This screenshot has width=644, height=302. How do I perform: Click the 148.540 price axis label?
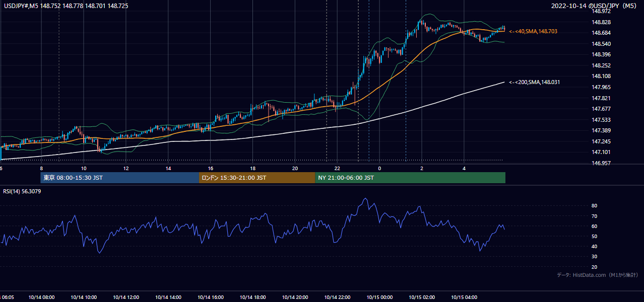tap(600, 44)
